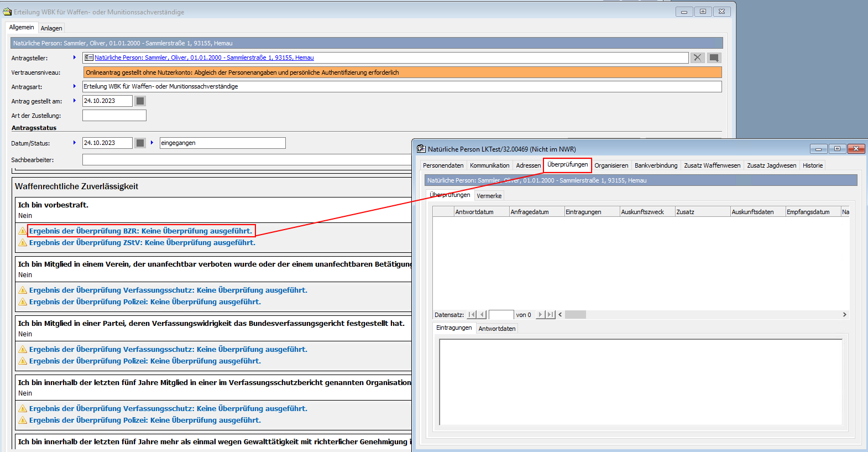Select the Antwortdaten tab

(496, 329)
